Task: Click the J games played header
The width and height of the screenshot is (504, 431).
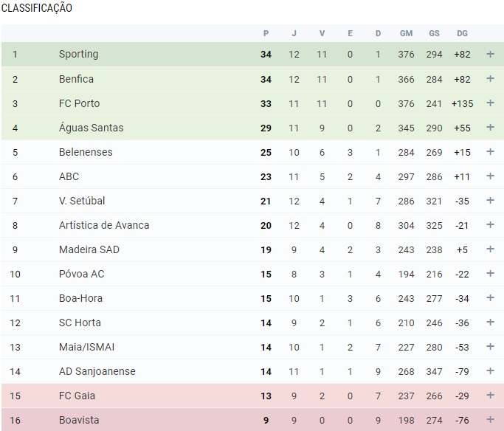Action: [294, 33]
